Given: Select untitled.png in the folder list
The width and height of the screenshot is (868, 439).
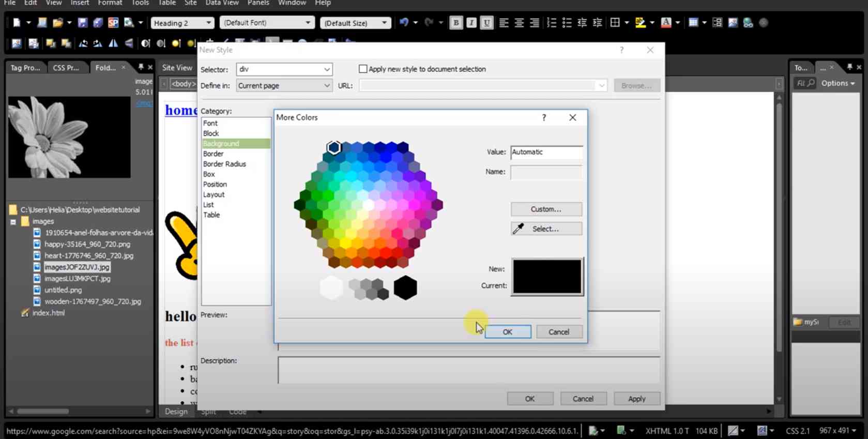Looking at the screenshot, I should [x=63, y=290].
